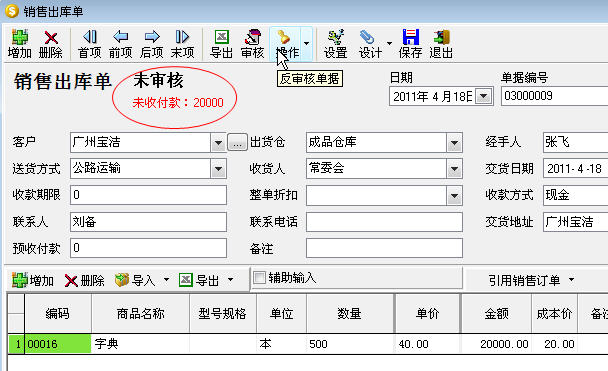
Task: Click row number 1 row header
Action: point(16,344)
